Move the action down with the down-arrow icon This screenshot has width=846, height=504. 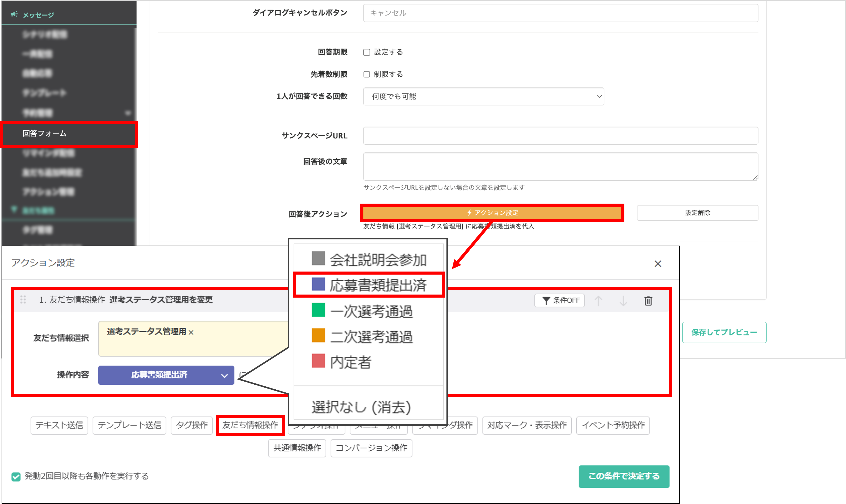click(623, 300)
